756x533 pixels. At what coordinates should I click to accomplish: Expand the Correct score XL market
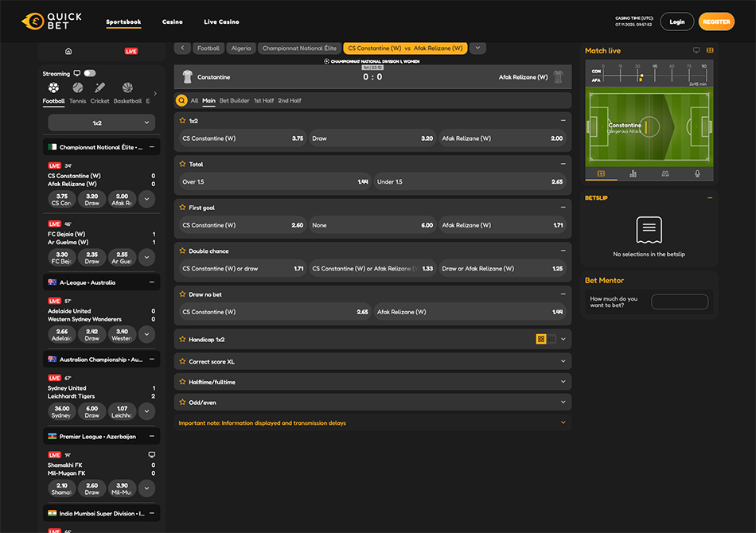tap(372, 362)
